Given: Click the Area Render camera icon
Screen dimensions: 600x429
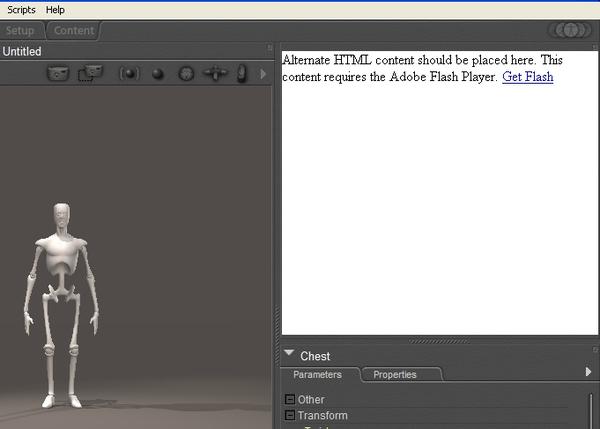Looking at the screenshot, I should pyautogui.click(x=90, y=73).
